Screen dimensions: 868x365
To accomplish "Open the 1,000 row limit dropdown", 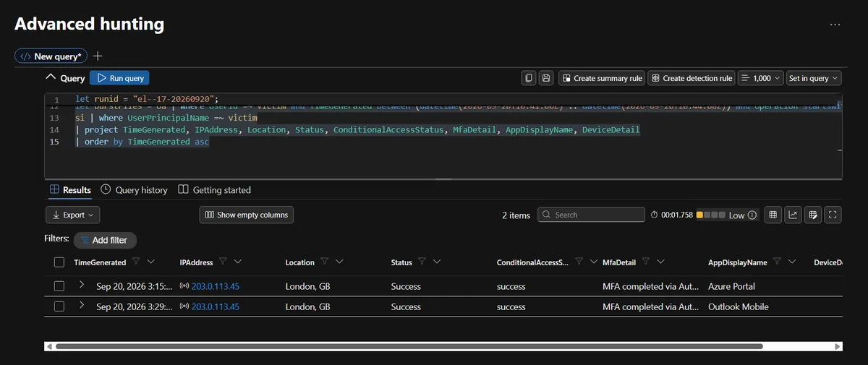I will tap(761, 78).
